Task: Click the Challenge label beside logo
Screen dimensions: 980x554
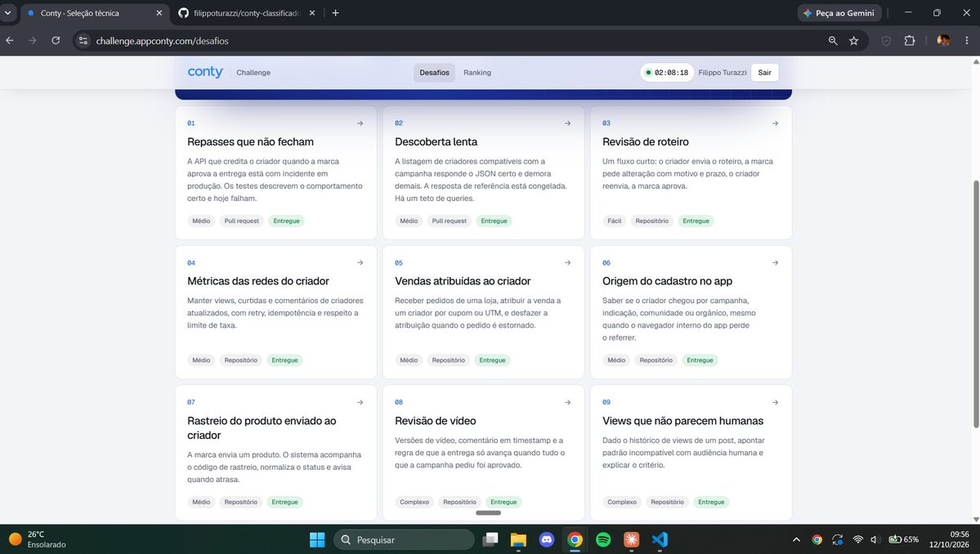Action: [x=253, y=73]
